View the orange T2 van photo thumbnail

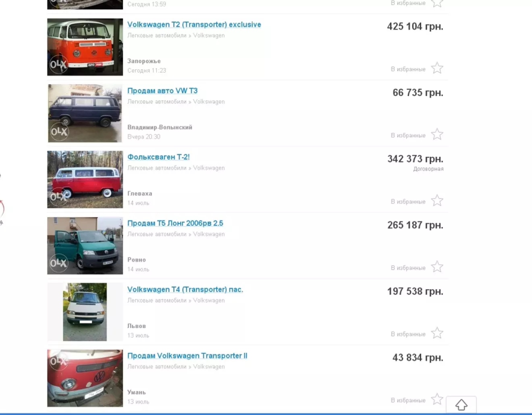(85, 47)
